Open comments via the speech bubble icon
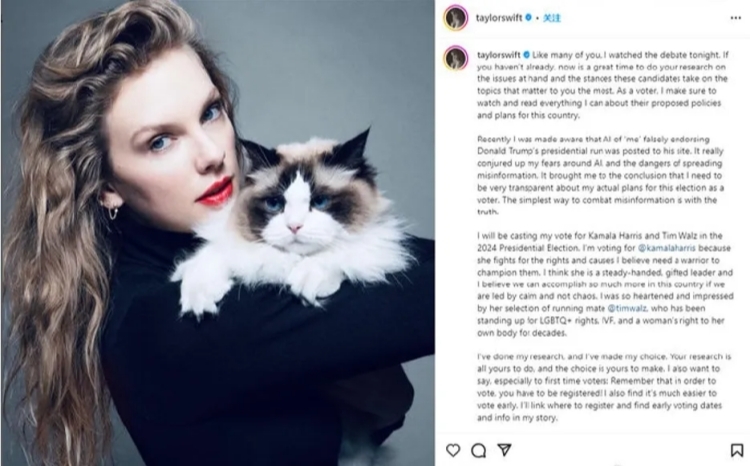This screenshot has width=750, height=466. [x=478, y=450]
